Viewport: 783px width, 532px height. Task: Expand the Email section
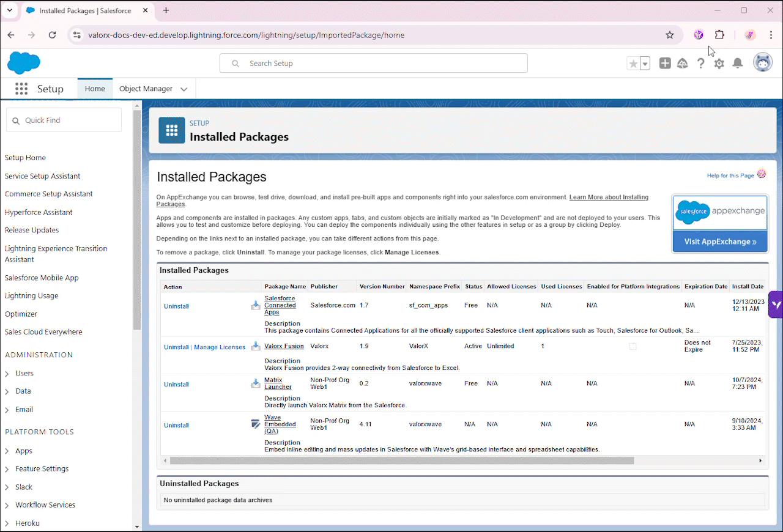7,410
